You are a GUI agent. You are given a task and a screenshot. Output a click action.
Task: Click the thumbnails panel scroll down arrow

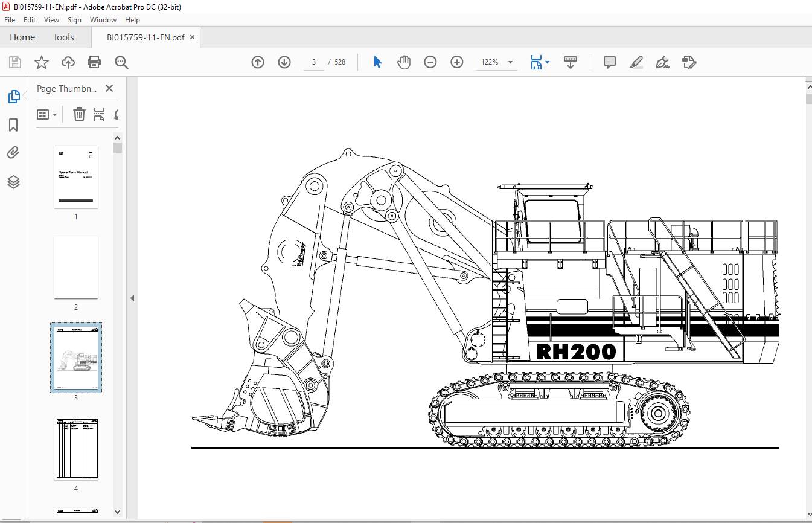[x=118, y=513]
